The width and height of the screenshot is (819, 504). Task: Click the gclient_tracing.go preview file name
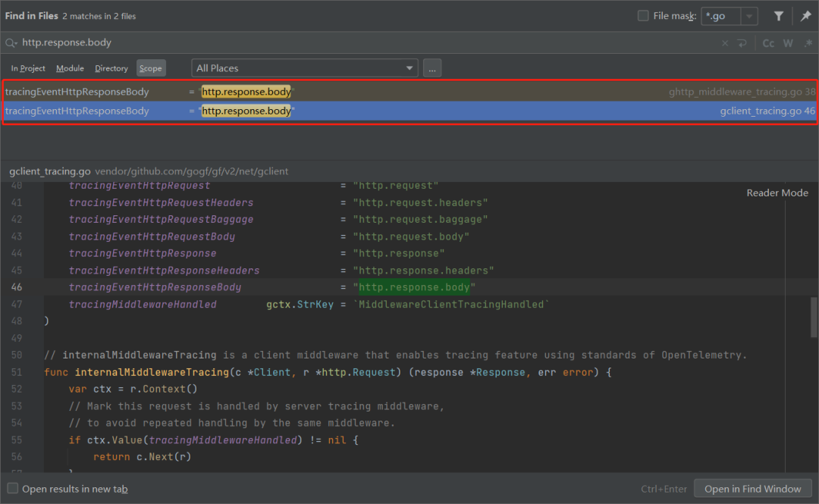pos(49,171)
